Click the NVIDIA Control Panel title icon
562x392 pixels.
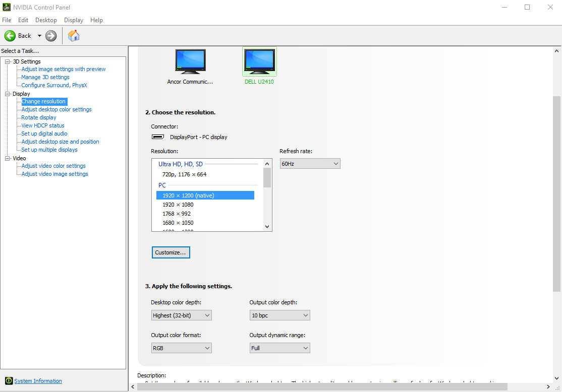point(7,7)
